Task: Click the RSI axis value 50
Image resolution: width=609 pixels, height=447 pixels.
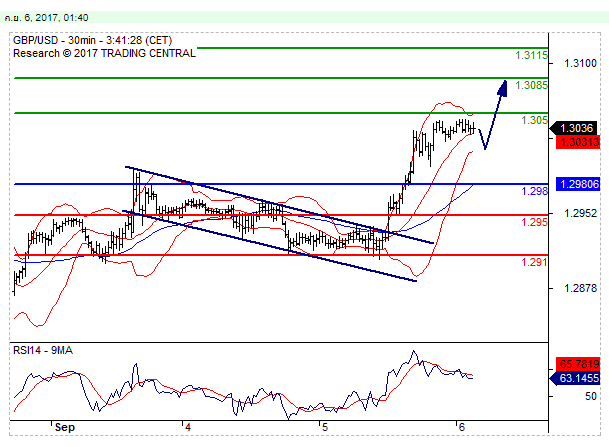Action: [x=591, y=396]
